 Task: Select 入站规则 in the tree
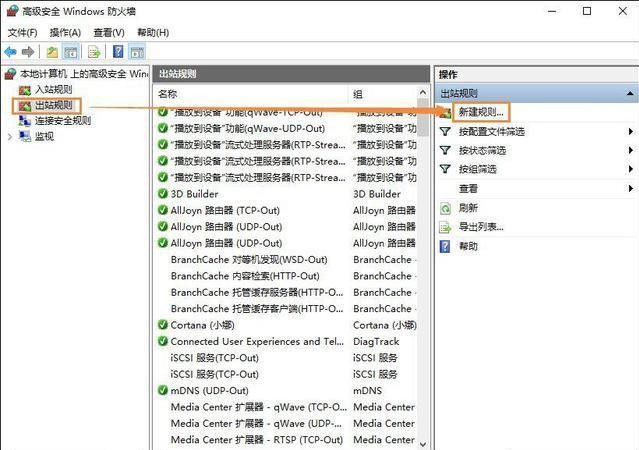(53, 89)
